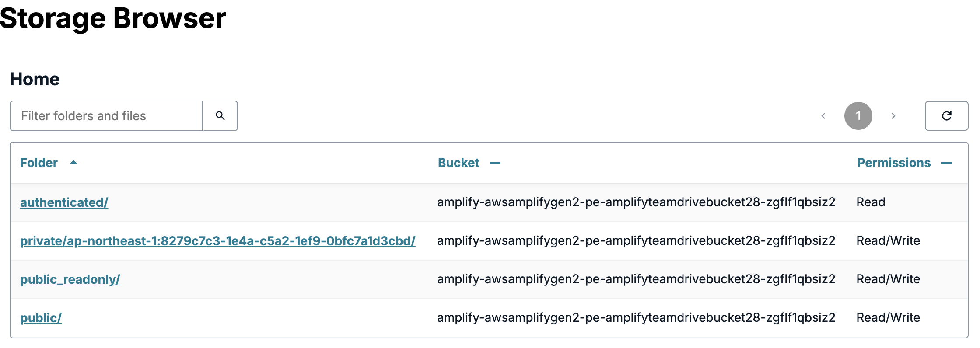980x348 pixels.
Task: Switch to the Home breadcrumb view
Action: (35, 79)
